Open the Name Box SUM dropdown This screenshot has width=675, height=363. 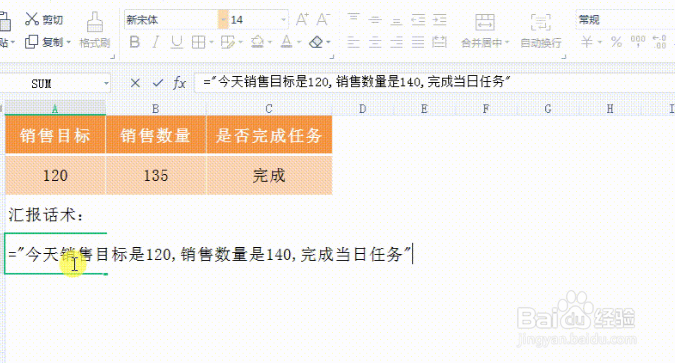[x=106, y=83]
